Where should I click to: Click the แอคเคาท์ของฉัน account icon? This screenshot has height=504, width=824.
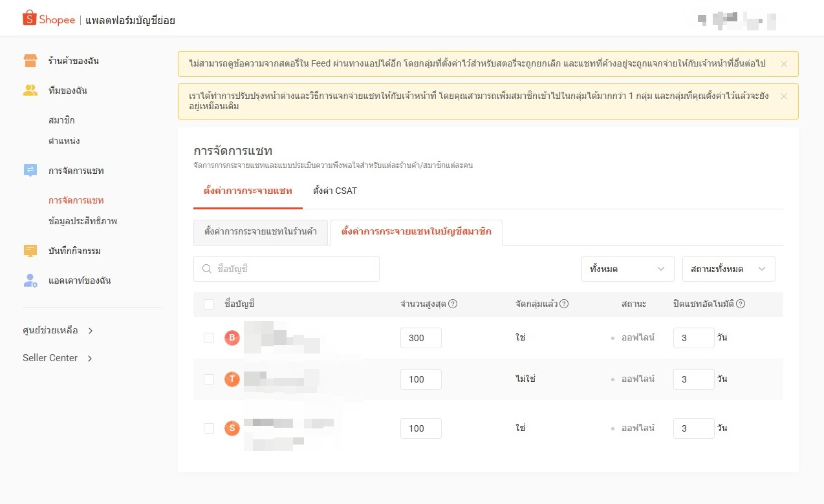pos(30,280)
